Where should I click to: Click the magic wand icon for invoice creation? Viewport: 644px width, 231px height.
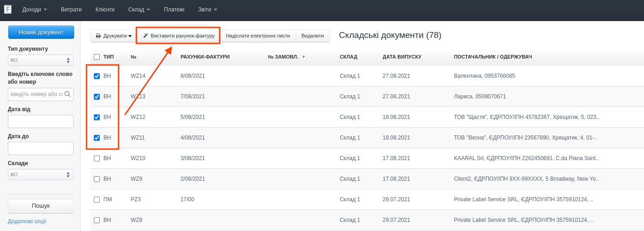[x=146, y=36]
